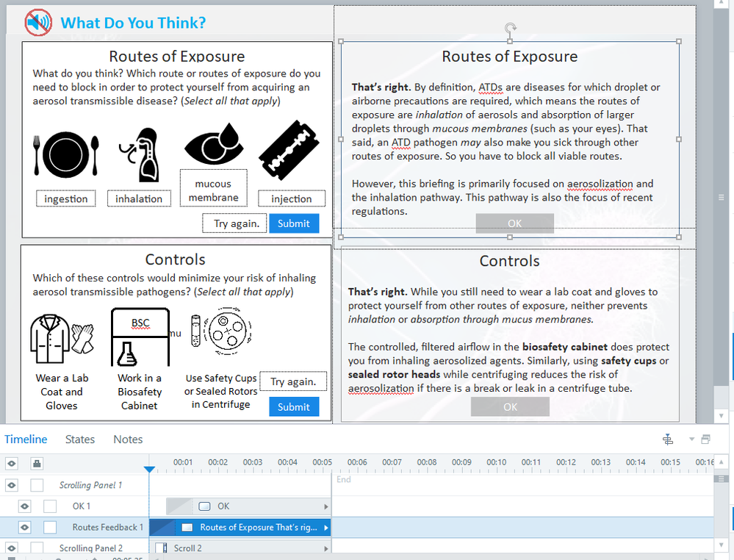Click Submit in the Controls quiz
The image size is (734, 560).
(x=294, y=407)
